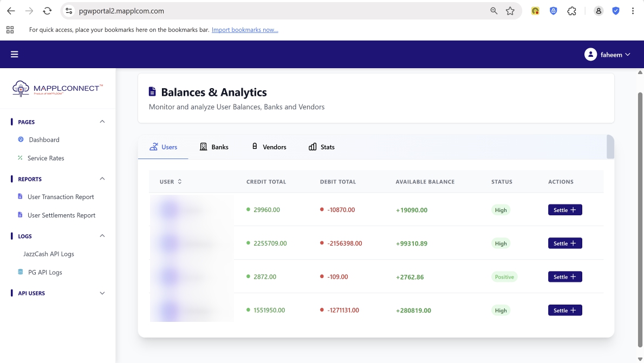The height and width of the screenshot is (363, 644).
Task: Click the hamburger menu icon in header
Action: coord(15,54)
